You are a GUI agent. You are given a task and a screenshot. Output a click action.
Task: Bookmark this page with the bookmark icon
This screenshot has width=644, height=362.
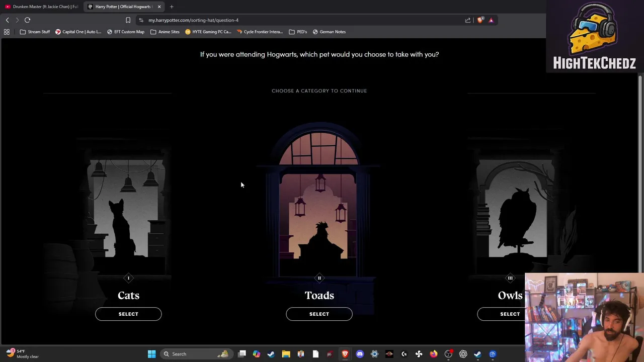coord(128,20)
